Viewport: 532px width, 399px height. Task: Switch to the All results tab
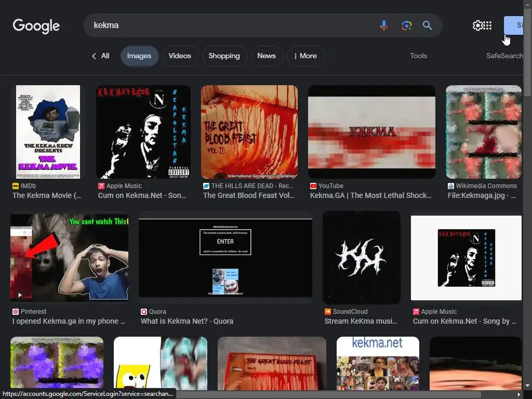pos(105,56)
